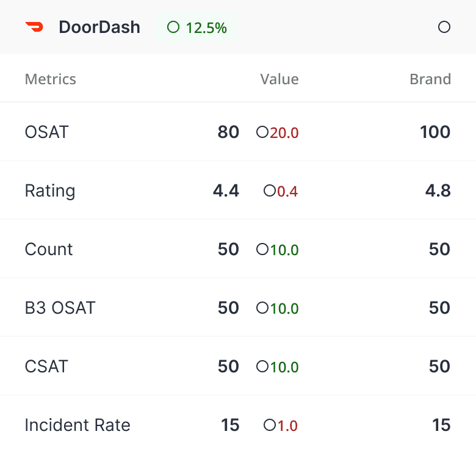
Task: Click the circle icon next to OSAT 20.0
Action: (x=262, y=132)
